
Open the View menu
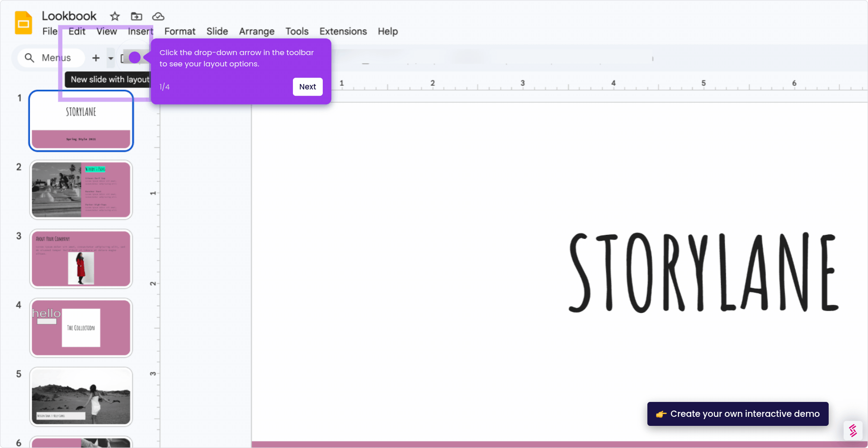coord(107,32)
